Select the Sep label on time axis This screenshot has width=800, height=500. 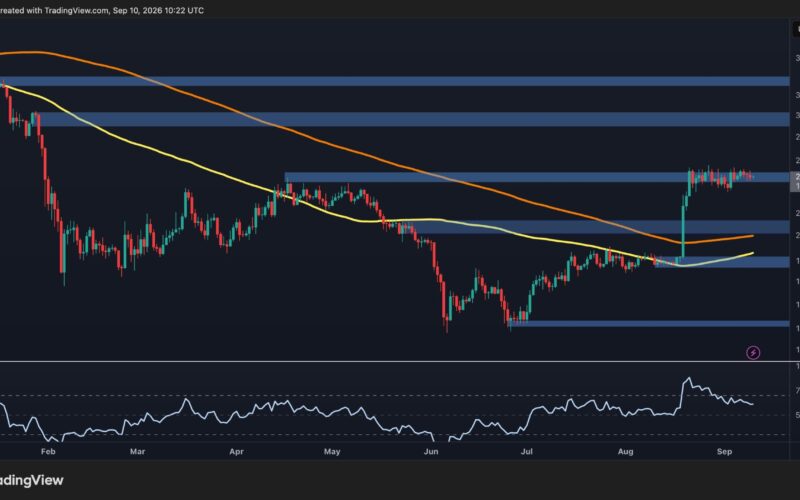pyautogui.click(x=724, y=452)
